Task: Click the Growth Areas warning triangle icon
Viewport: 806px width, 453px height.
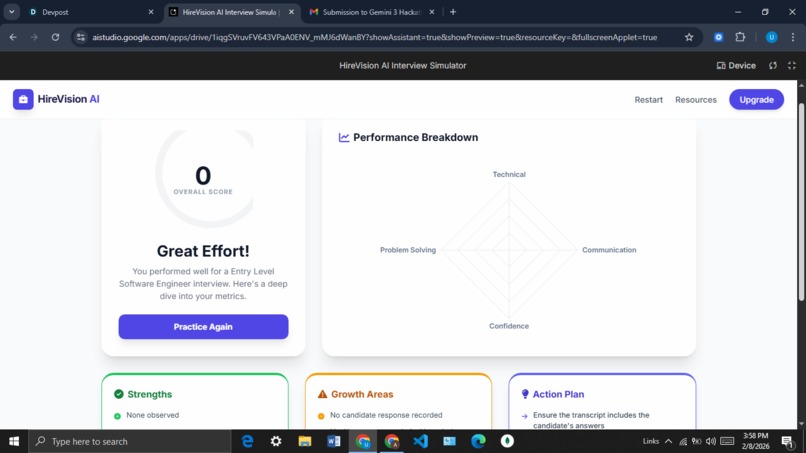Action: (322, 394)
